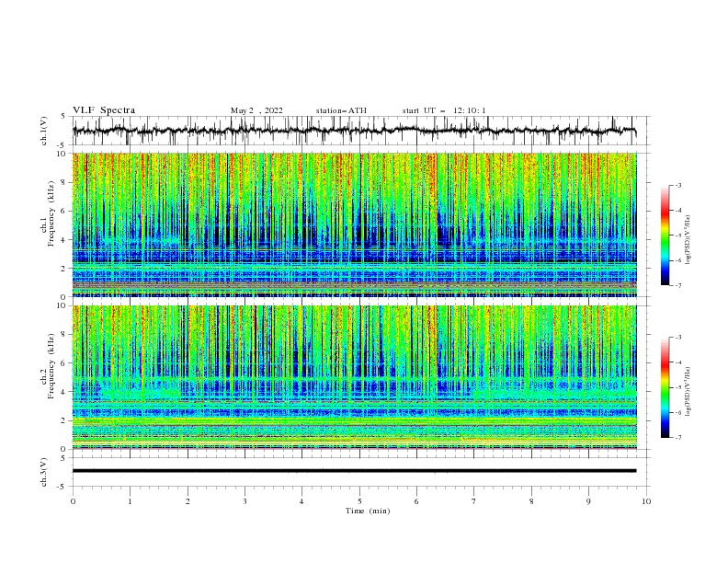This screenshot has width=728, height=563.
Task: Click the ch.1 color scale bar
Action: (665, 236)
